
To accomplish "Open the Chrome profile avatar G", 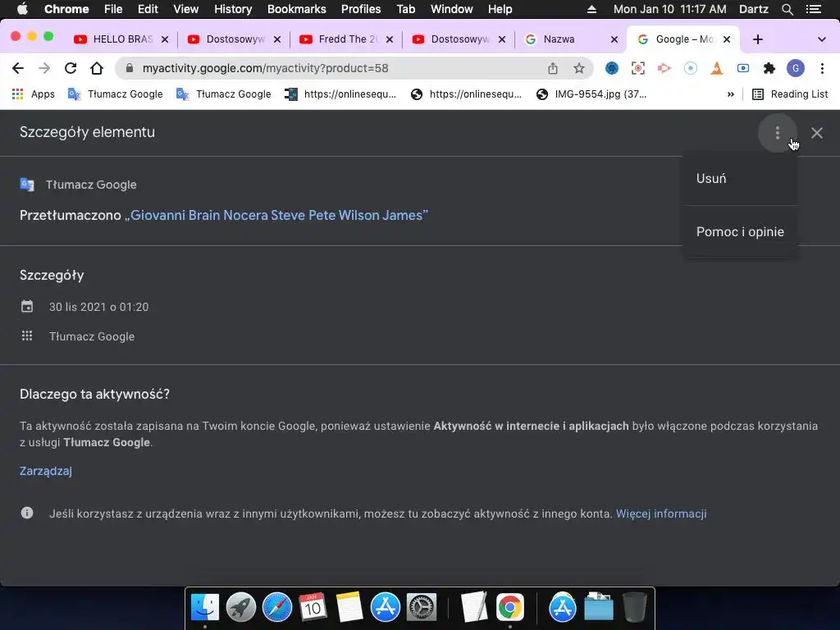I will 796,68.
